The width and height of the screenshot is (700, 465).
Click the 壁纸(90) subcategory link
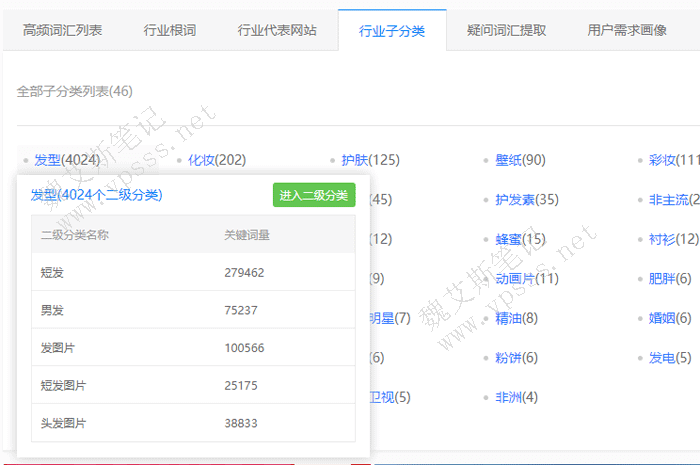tap(520, 160)
